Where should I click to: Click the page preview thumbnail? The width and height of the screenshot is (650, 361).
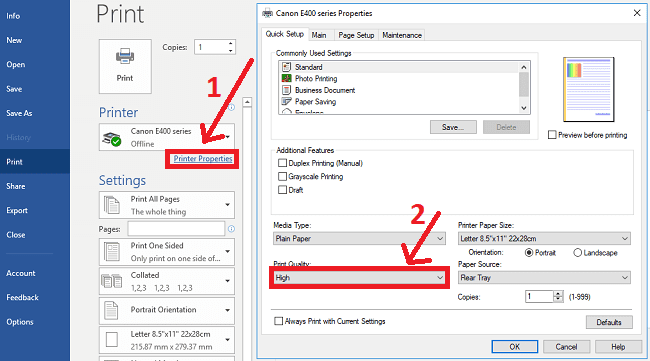[x=588, y=90]
